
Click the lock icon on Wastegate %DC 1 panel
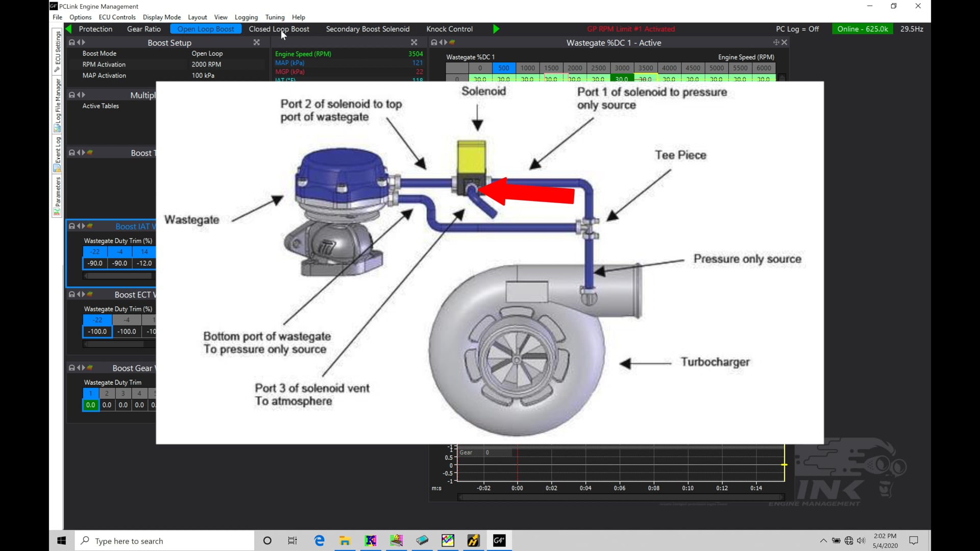433,42
